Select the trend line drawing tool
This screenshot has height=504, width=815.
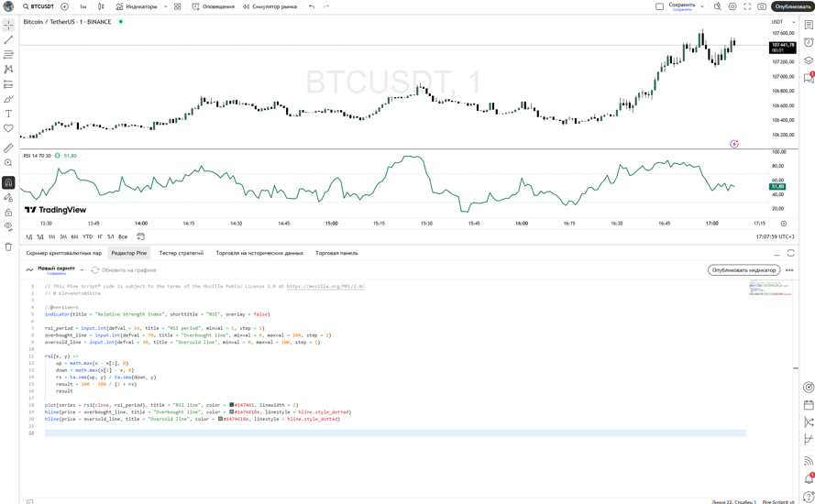pos(8,40)
